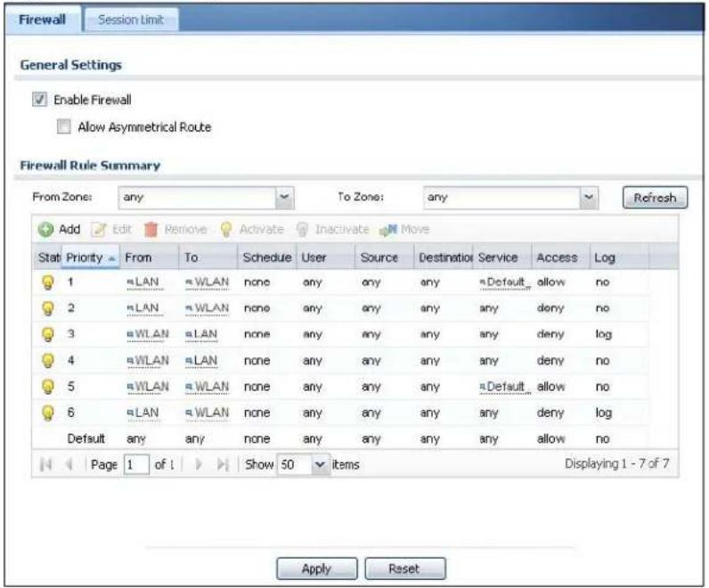Go to previous page arrow
The width and height of the screenshot is (709, 588).
(x=69, y=464)
